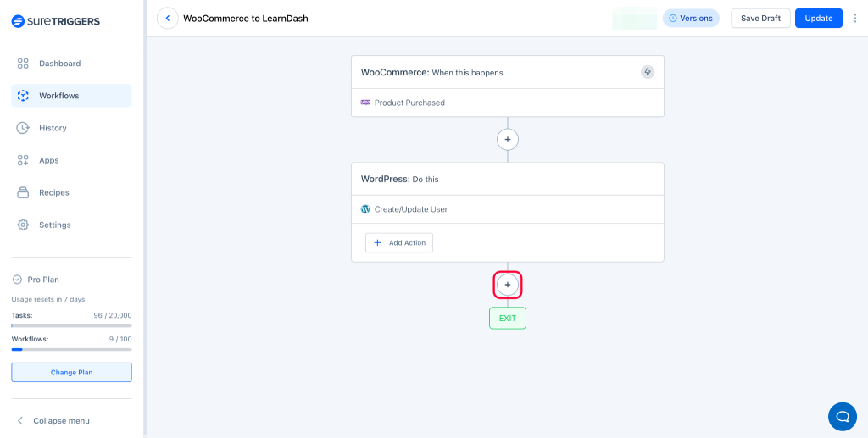
Task: Click the WooCommerce logo icon
Action: coord(365,103)
